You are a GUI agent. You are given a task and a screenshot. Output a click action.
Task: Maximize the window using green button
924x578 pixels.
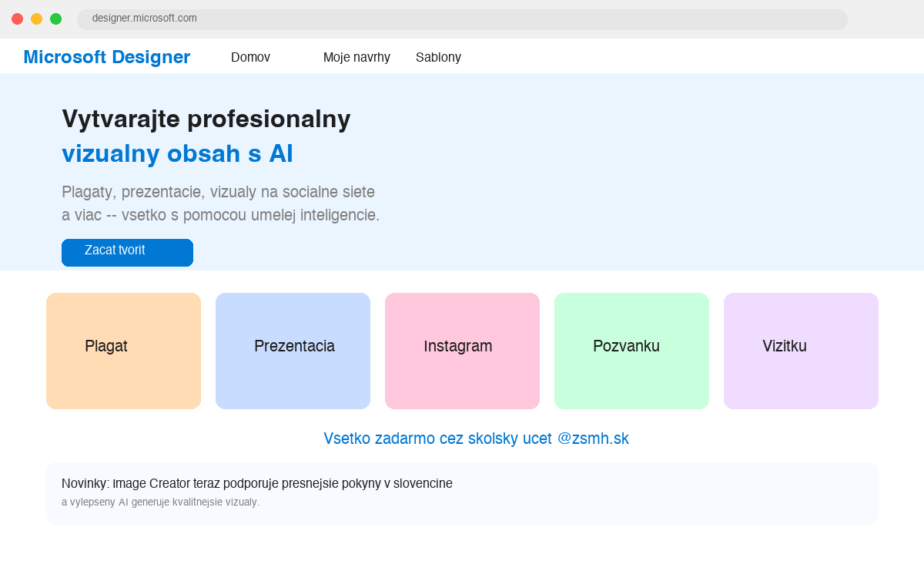pos(55,18)
